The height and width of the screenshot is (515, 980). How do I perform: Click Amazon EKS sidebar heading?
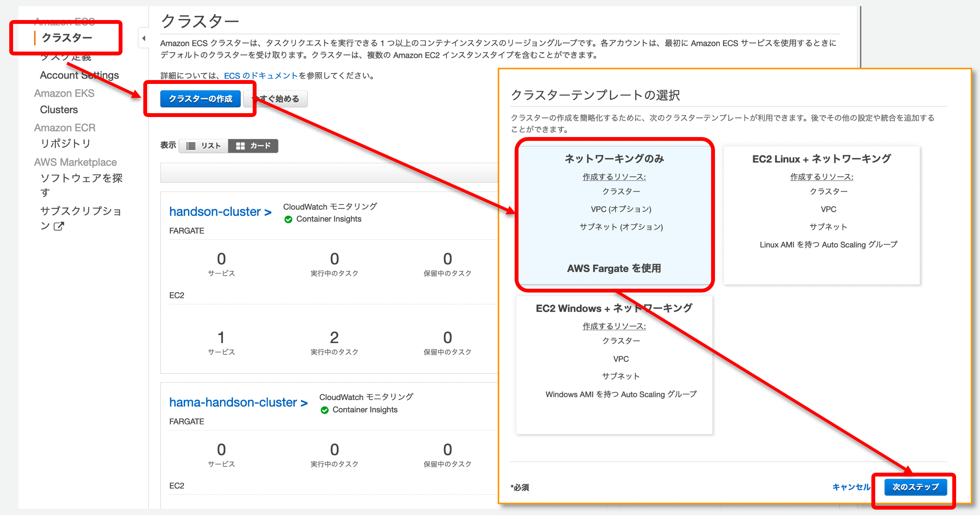[64, 93]
